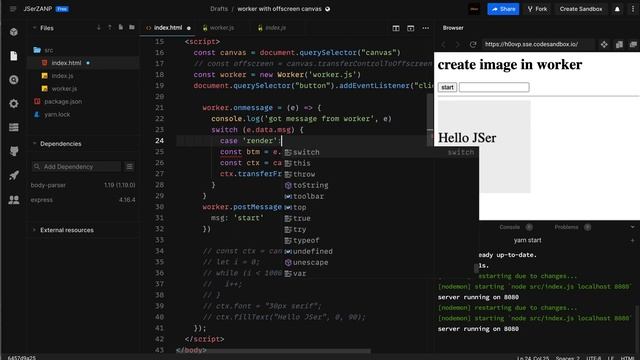Add a new terminal with plus icon

click(632, 240)
